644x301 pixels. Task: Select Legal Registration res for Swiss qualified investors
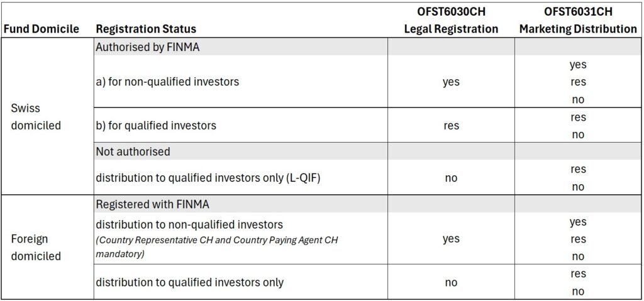coord(451,126)
